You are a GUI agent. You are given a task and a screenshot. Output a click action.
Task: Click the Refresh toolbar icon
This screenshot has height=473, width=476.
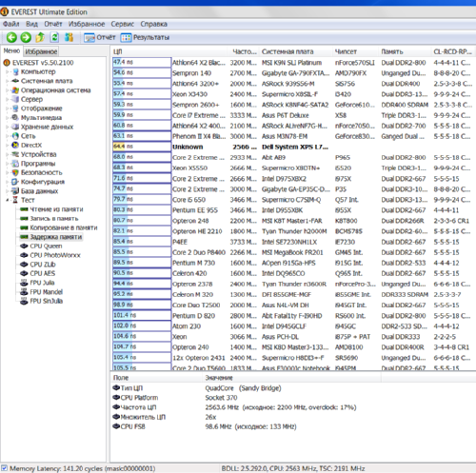(54, 37)
